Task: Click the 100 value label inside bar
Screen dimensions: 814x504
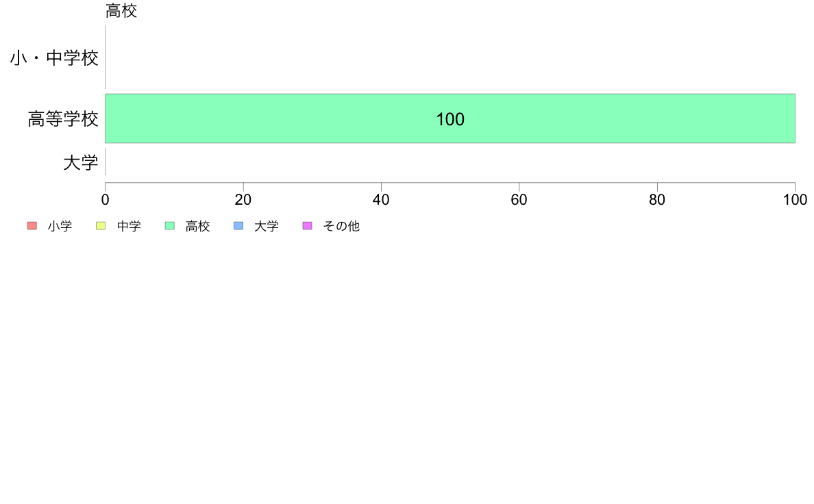Action: 450,119
